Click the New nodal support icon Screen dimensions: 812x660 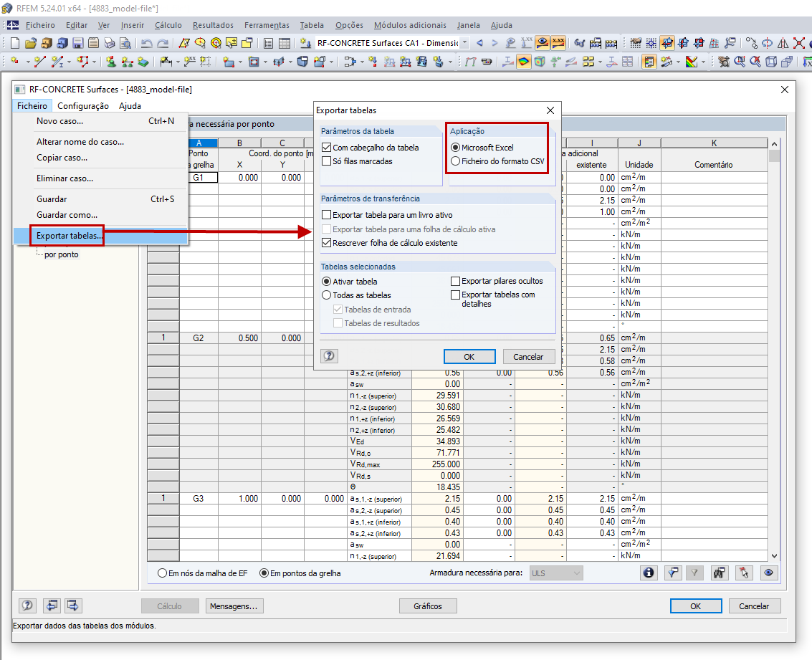pyautogui.click(x=111, y=62)
